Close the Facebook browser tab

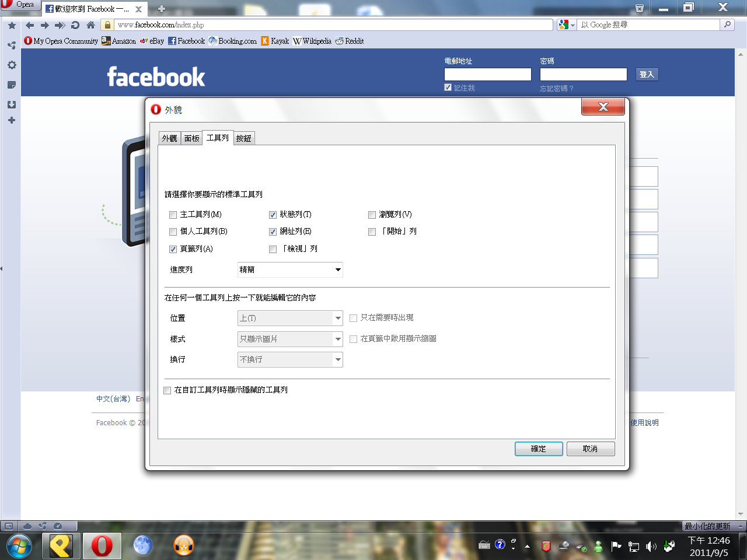[x=139, y=9]
